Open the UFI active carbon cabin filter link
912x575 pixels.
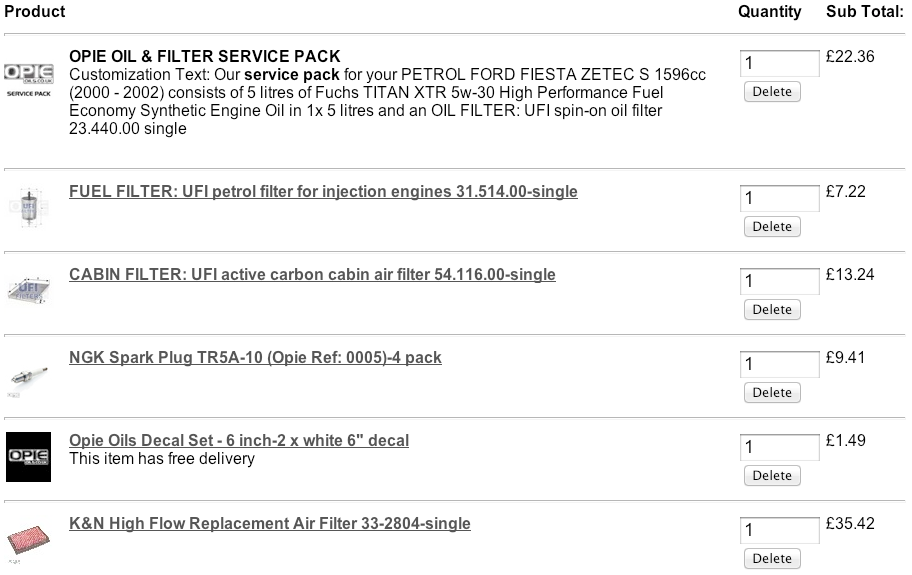[x=312, y=275]
